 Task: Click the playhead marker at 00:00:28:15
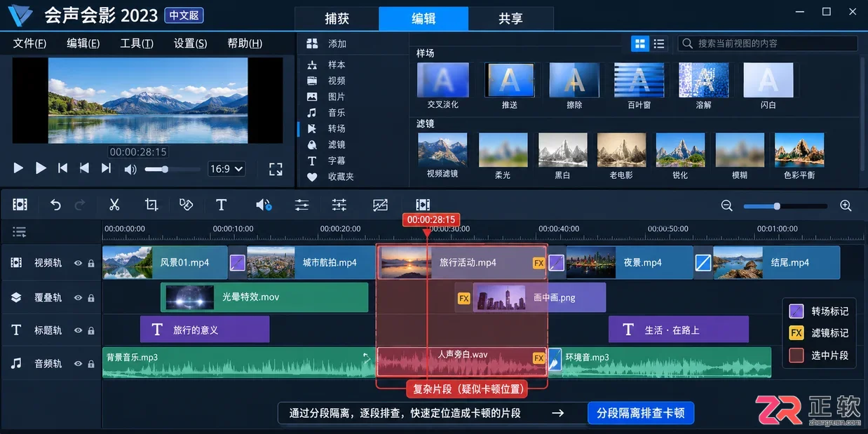(430, 220)
